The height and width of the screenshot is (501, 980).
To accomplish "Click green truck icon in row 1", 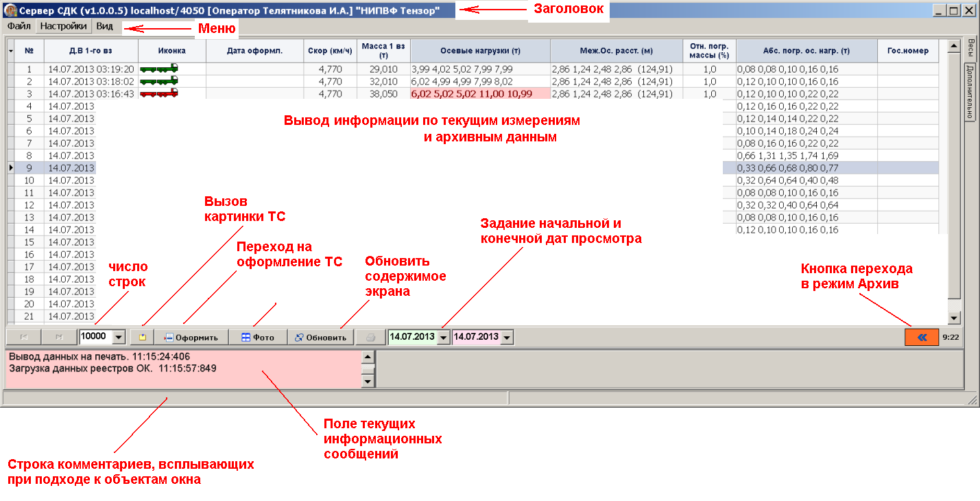I will (159, 69).
